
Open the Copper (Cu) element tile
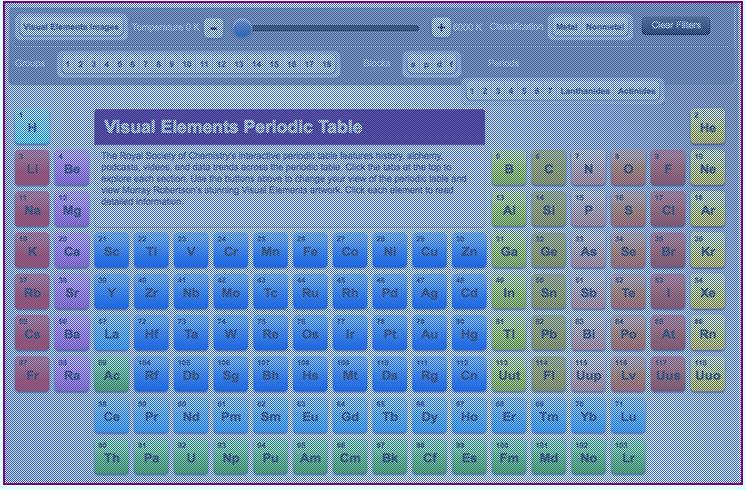[429, 251]
